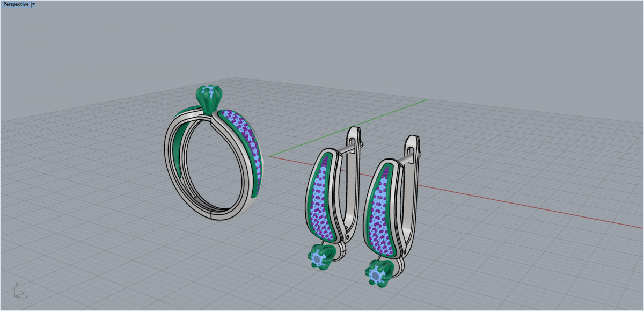Click the world axes icon in the corner
644x311 pixels.
click(20, 291)
